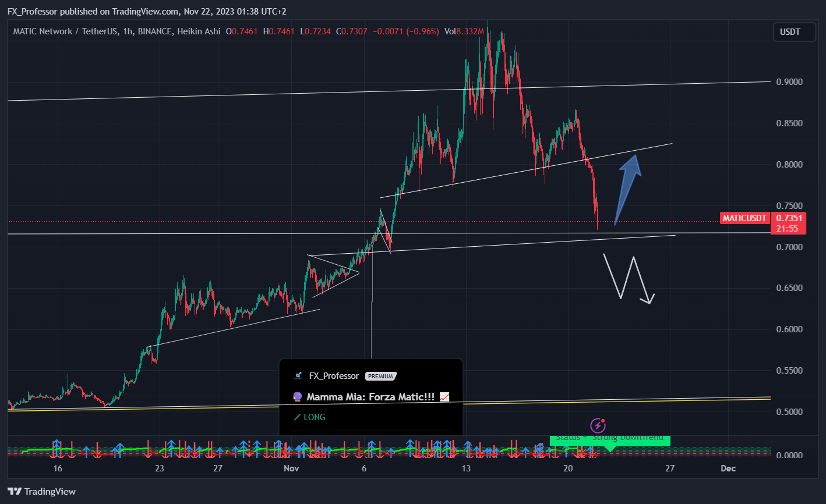826x504 pixels.
Task: Click the crystal ball emoji beside Mamma Mia title
Action: (297, 397)
